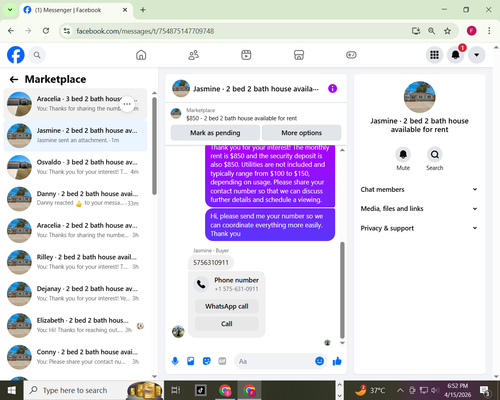
Task: Focus the Aa message input field
Action: click(x=274, y=361)
